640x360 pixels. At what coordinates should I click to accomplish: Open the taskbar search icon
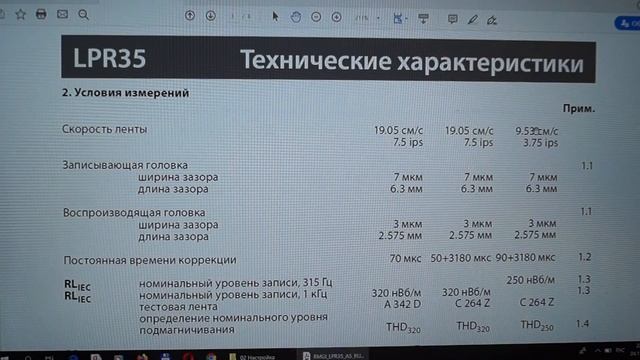click(28, 358)
